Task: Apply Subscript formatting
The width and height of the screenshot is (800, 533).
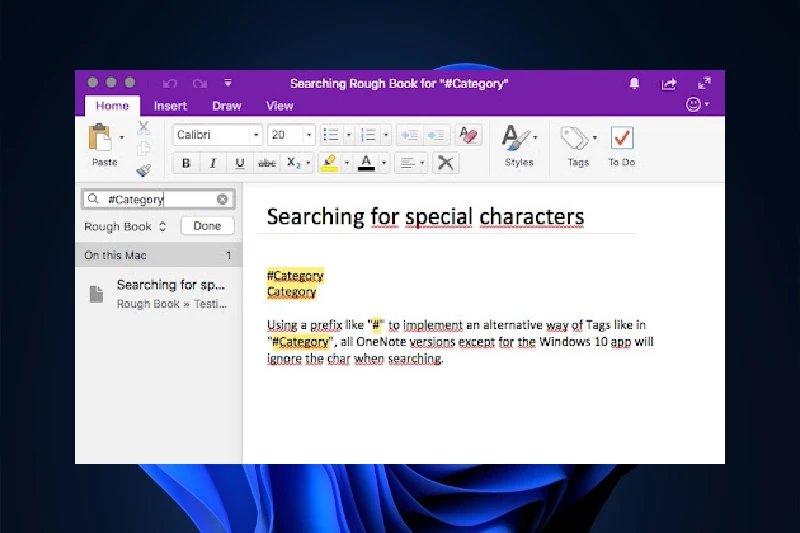Action: 293,163
